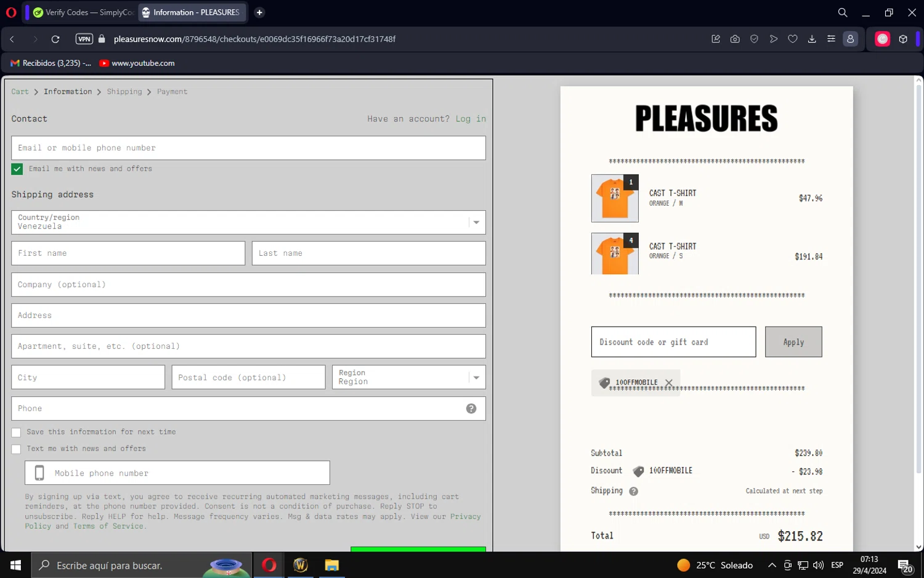The width and height of the screenshot is (924, 578).
Task: Go to Cart breadcrumb link
Action: [x=20, y=92]
